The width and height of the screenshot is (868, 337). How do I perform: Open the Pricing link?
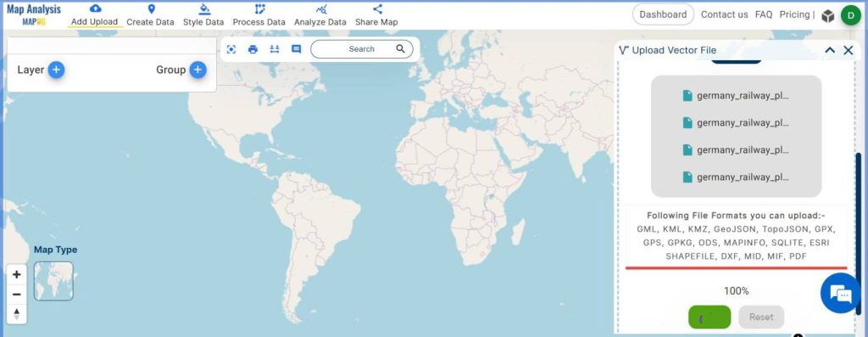794,15
